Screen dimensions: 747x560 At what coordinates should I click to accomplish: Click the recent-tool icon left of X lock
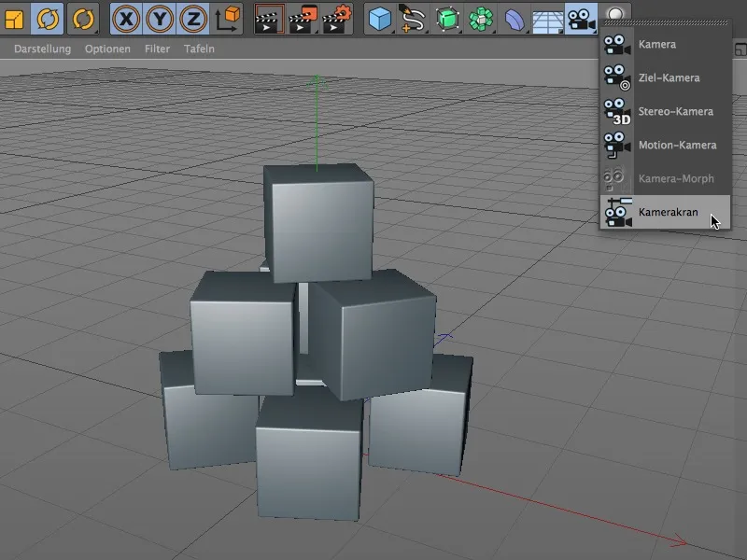tap(83, 19)
